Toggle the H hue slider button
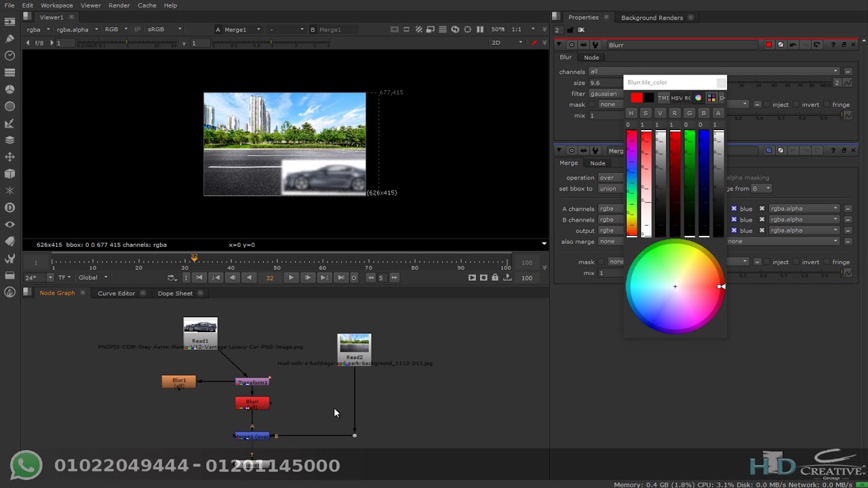This screenshot has width=868, height=488. tap(631, 113)
